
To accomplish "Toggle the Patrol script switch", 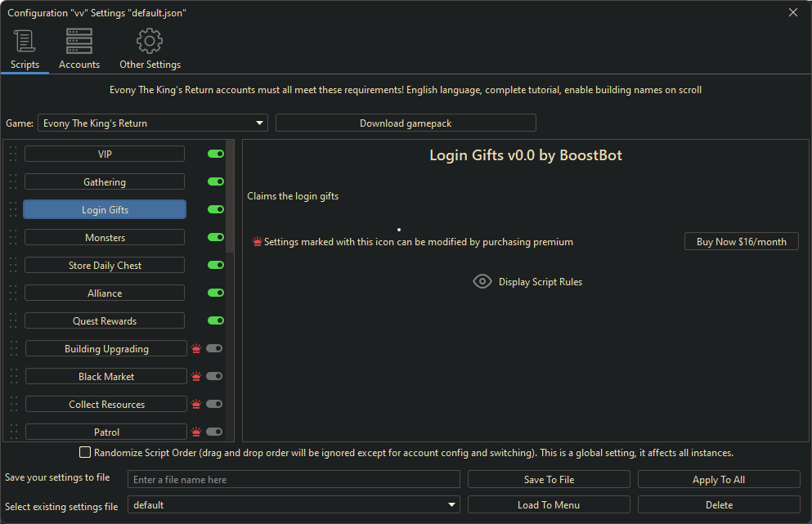I will 214,432.
